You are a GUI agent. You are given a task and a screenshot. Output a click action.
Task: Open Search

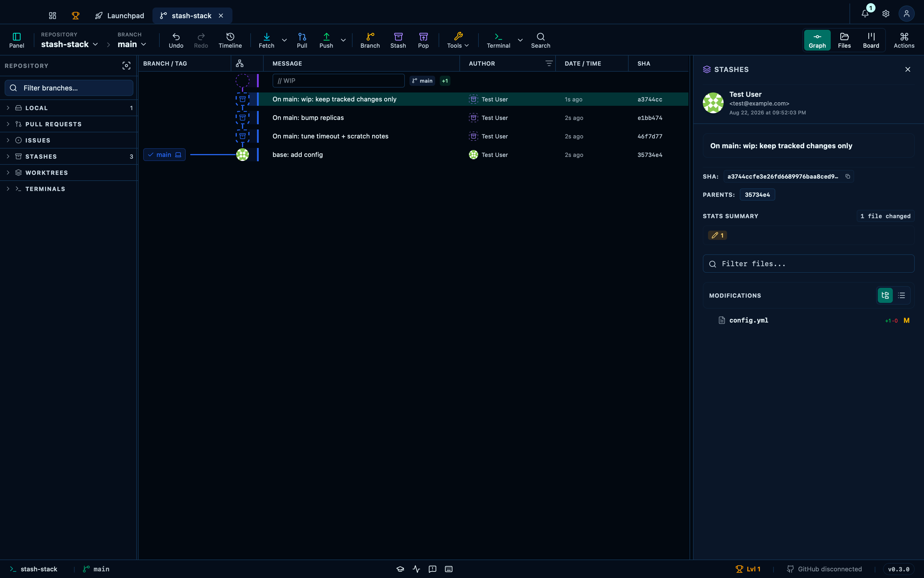point(541,40)
